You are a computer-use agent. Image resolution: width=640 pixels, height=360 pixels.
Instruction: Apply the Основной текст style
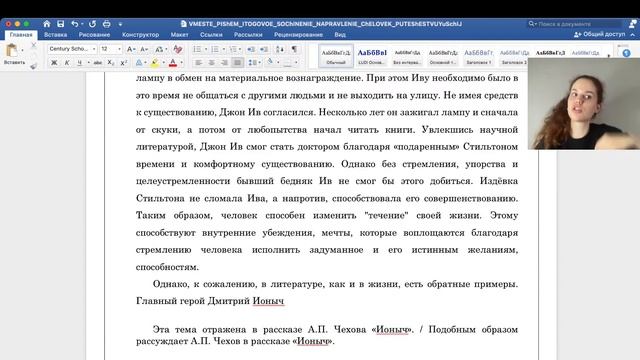click(443, 56)
